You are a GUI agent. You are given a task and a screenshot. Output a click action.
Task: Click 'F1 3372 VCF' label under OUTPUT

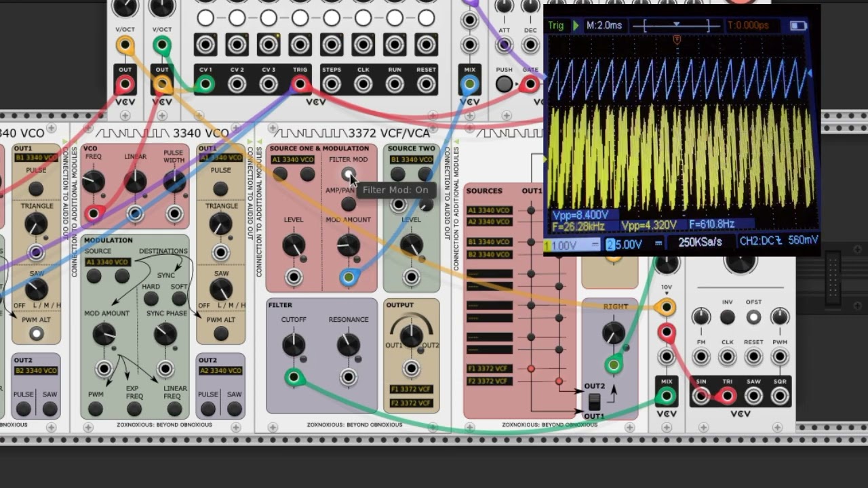tap(411, 390)
